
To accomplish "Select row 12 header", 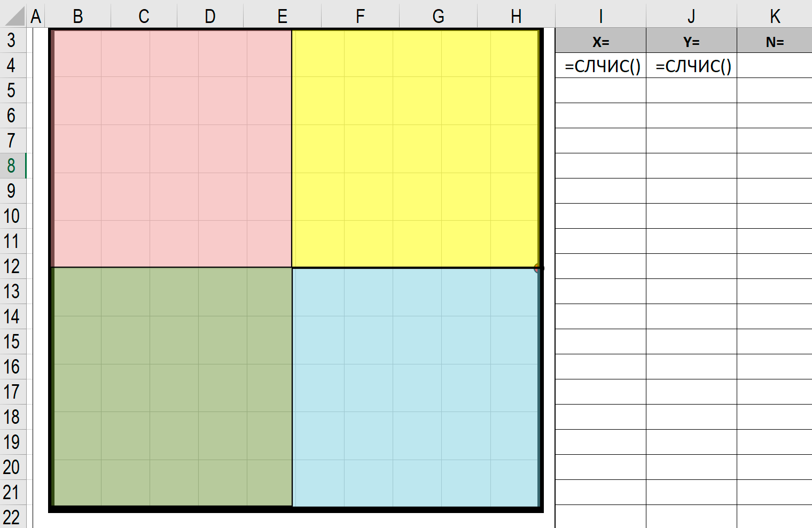I will (x=13, y=266).
